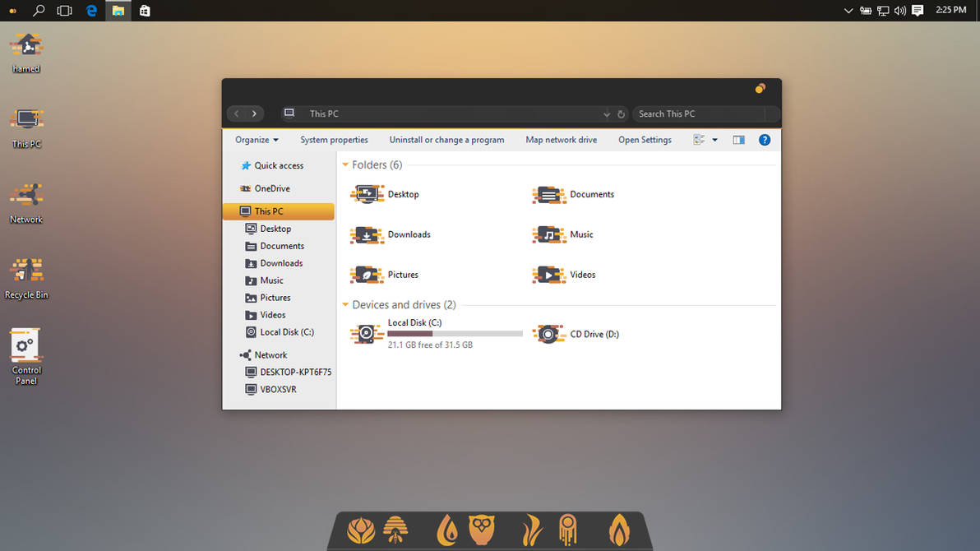Open Microsoft Edge from the taskbar

pyautogui.click(x=91, y=11)
